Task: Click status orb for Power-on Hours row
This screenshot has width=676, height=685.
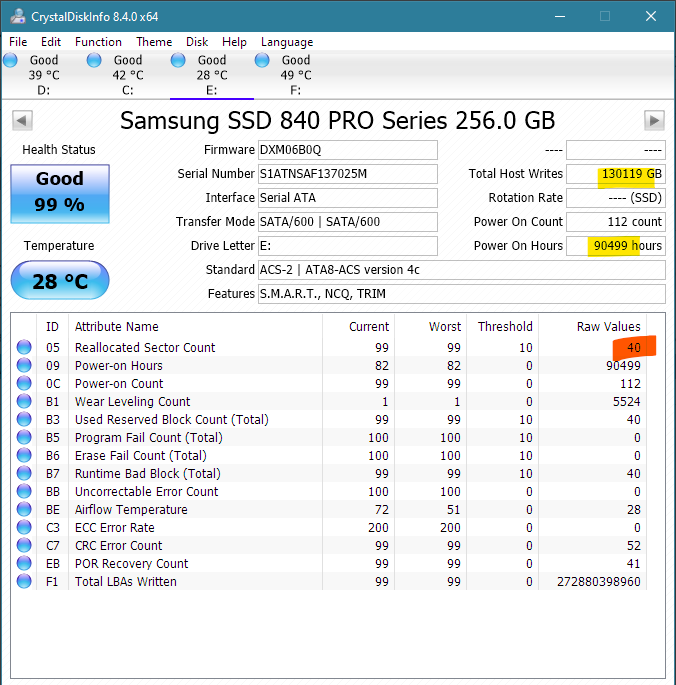Action: pos(24,365)
